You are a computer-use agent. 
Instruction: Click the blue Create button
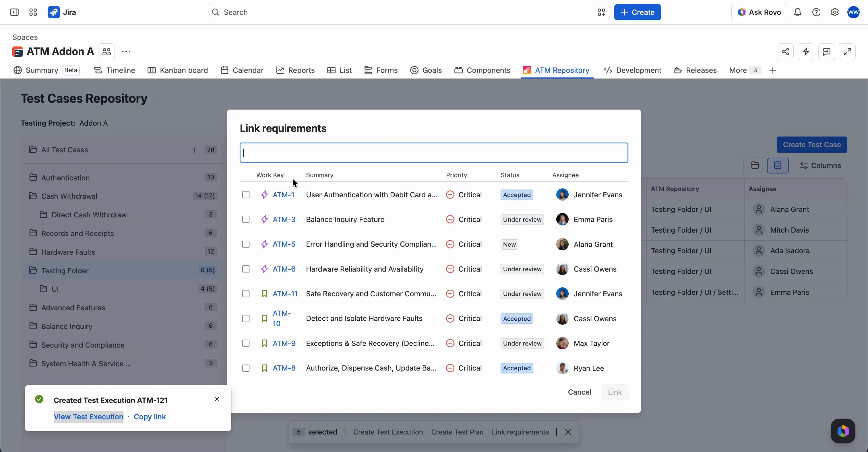pyautogui.click(x=638, y=12)
